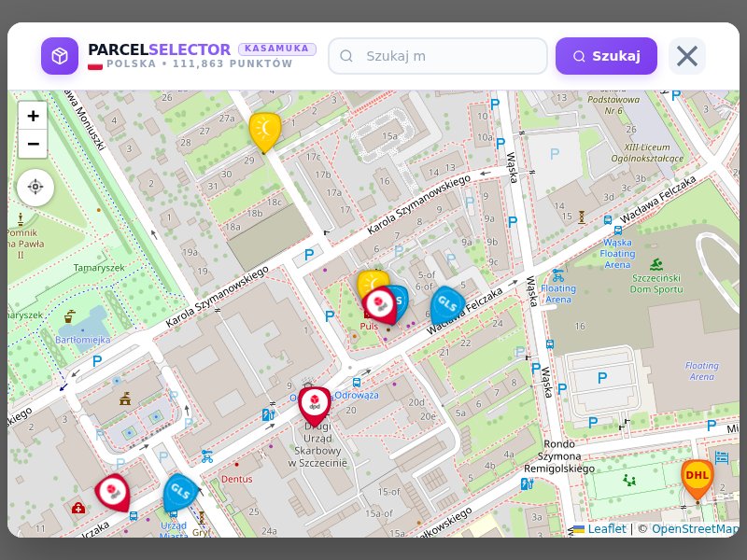Click the DPD marker near the pharmacy cross

pyautogui.click(x=112, y=492)
